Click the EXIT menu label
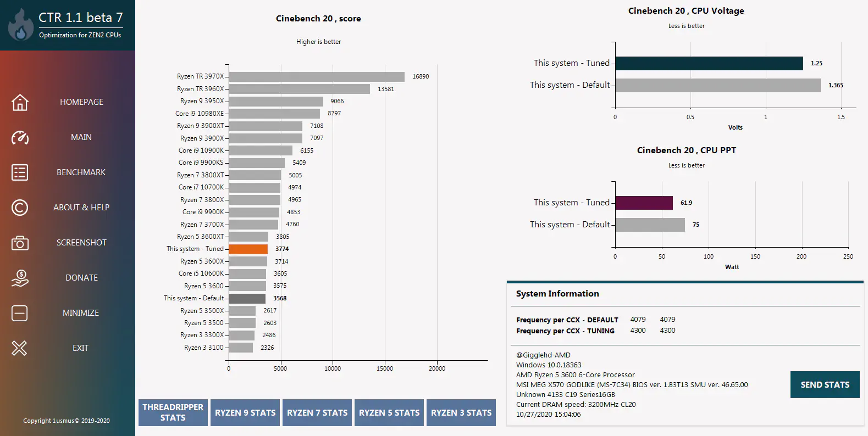 (80, 348)
